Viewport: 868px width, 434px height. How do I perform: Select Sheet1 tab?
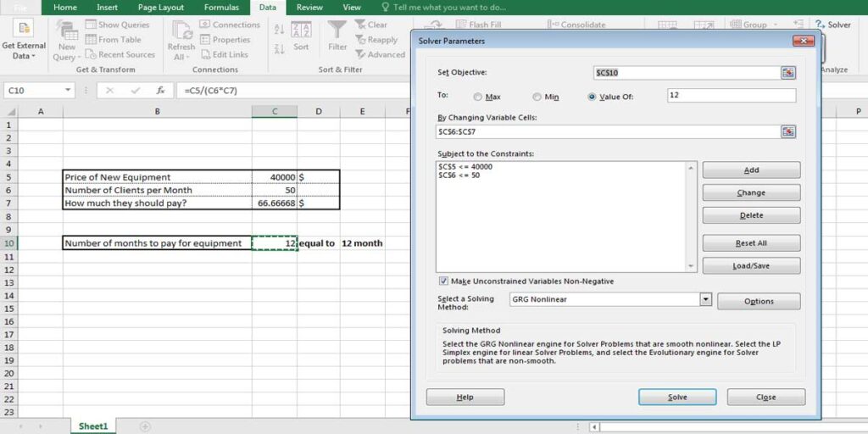point(92,426)
